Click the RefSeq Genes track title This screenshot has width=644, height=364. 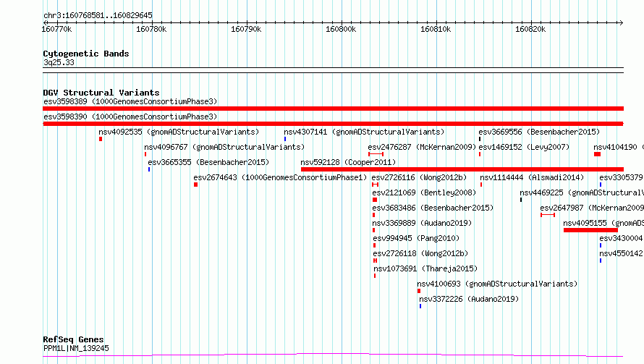tap(73, 339)
